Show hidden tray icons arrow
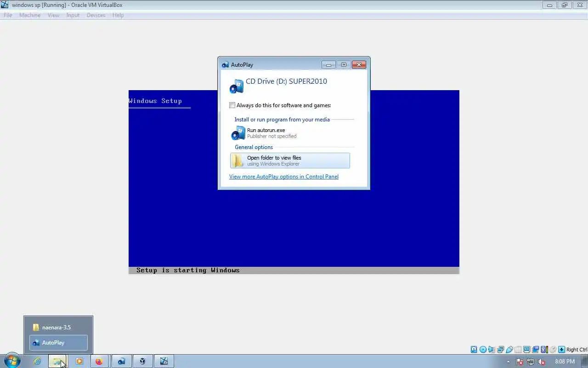This screenshot has height=368, width=588. point(508,362)
